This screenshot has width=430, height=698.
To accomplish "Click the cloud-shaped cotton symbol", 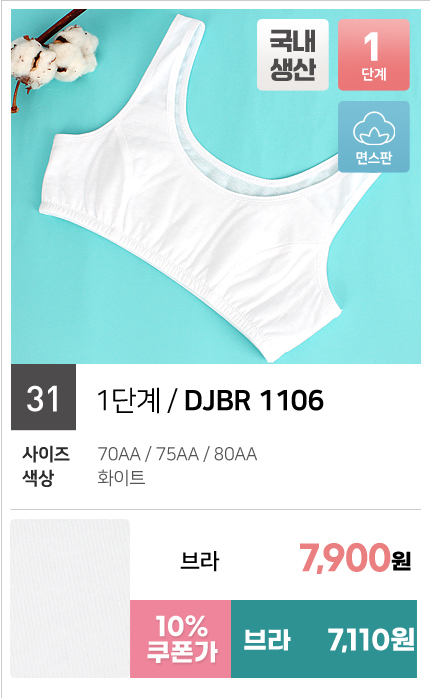I will (374, 129).
